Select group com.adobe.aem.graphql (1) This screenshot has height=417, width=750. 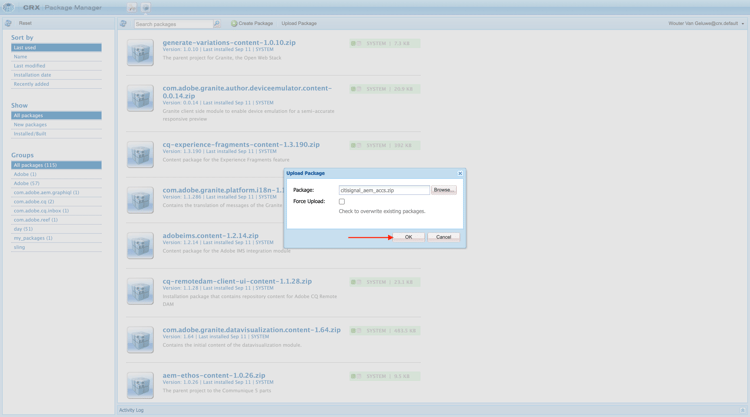coord(56,192)
